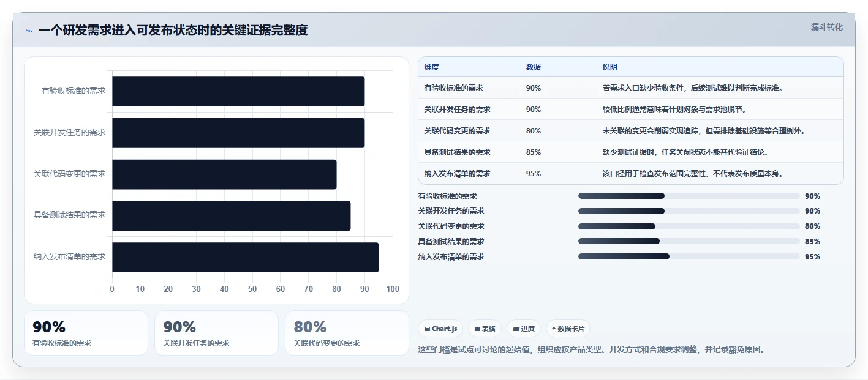Click the 漏斗转化 tag in the header
The image size is (868, 380).
coord(826,27)
